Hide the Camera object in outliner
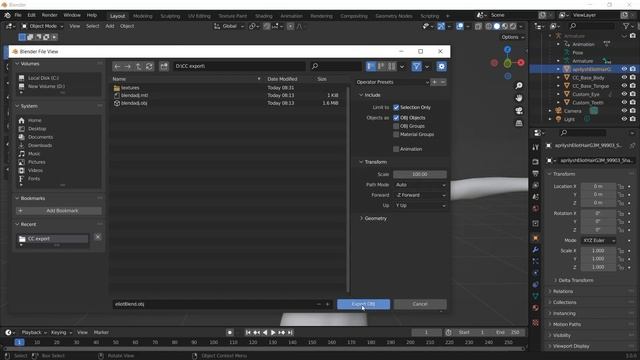 pos(624,111)
